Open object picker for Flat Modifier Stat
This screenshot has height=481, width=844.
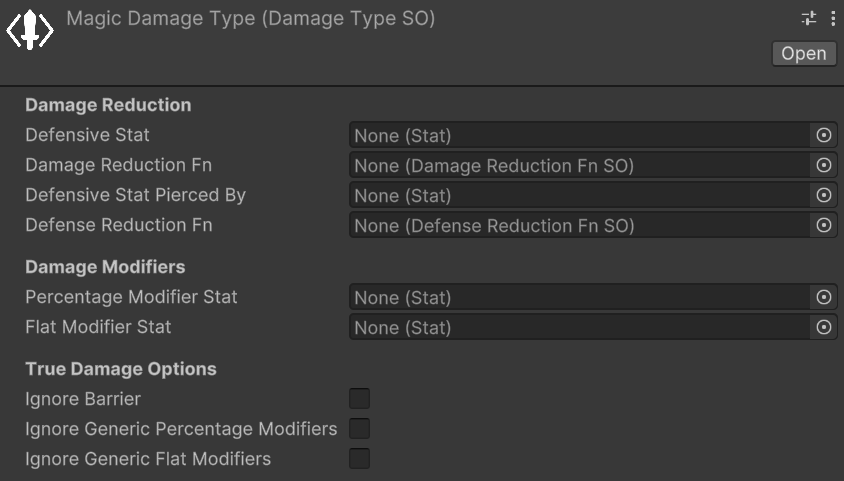coord(824,327)
